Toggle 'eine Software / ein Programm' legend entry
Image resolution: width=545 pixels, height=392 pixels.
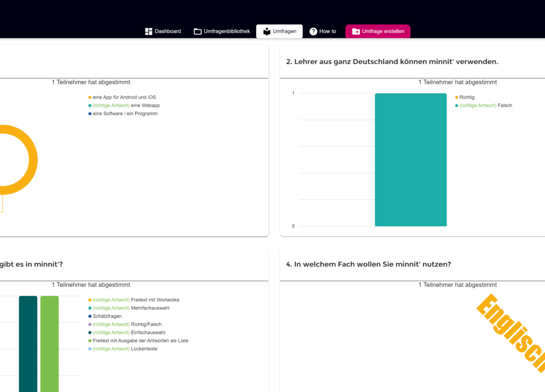[125, 113]
